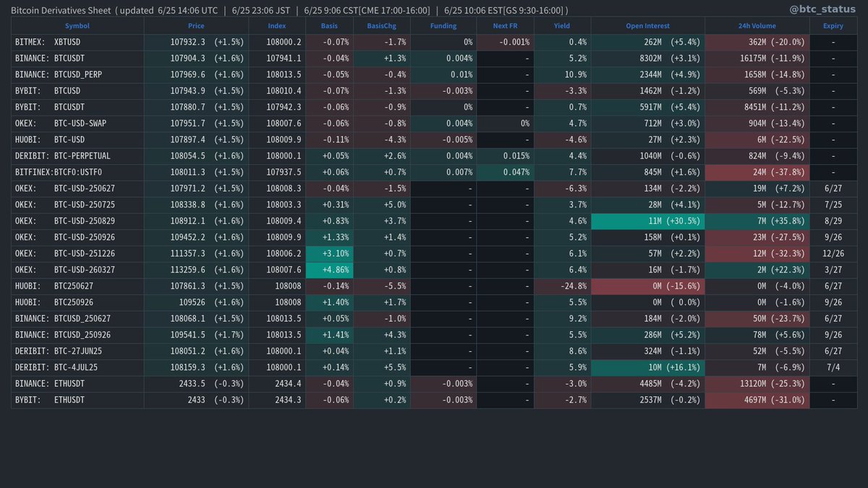
Task: Click the 4697M (-31.0%) volume cell
Action: 757,400
